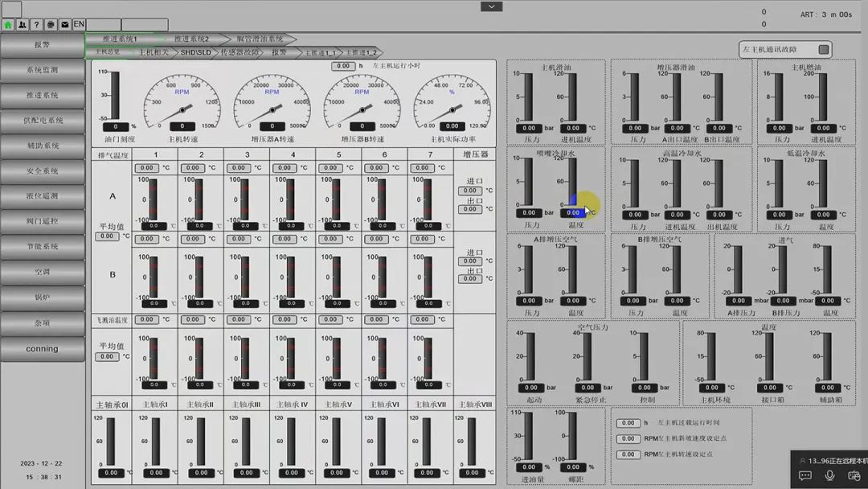Click the 主轴承VIII temperature bar
The height and width of the screenshot is (489, 868).
coord(472,442)
